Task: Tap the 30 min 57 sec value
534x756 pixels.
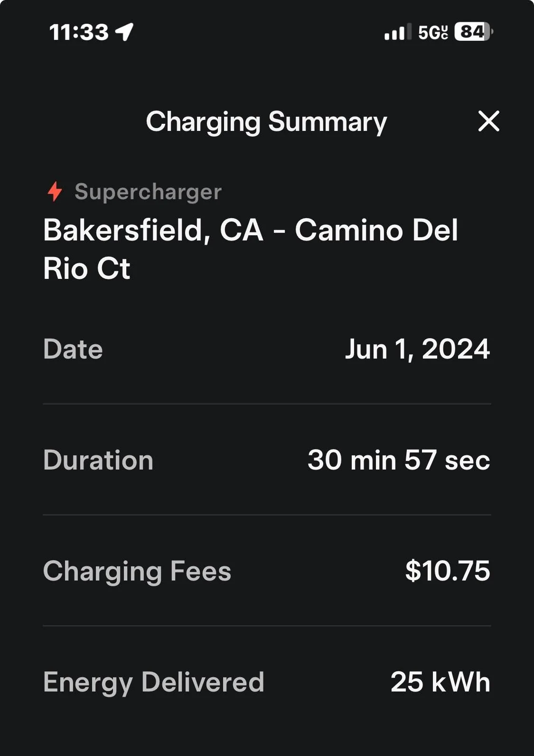Action: click(x=399, y=460)
